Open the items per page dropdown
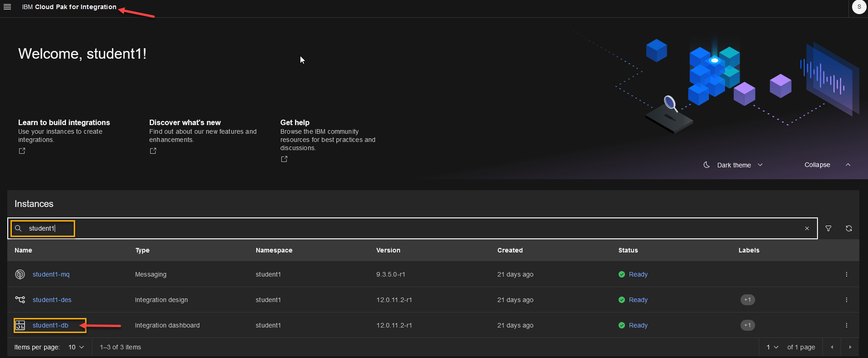The image size is (868, 358). coord(76,347)
